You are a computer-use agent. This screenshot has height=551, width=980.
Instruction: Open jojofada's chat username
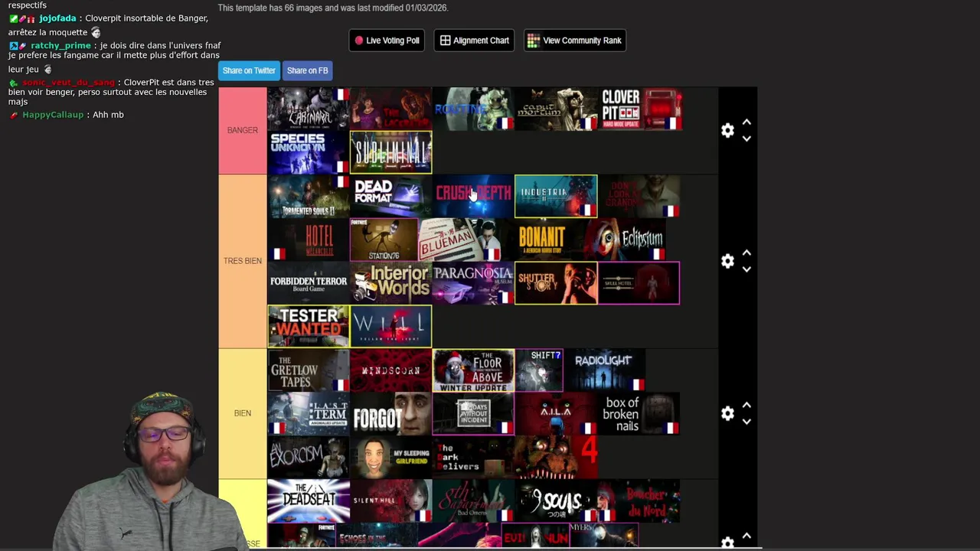(x=57, y=18)
